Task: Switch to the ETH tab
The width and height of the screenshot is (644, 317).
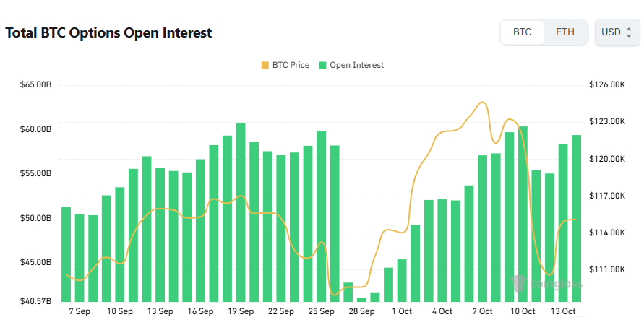Action: (x=565, y=32)
